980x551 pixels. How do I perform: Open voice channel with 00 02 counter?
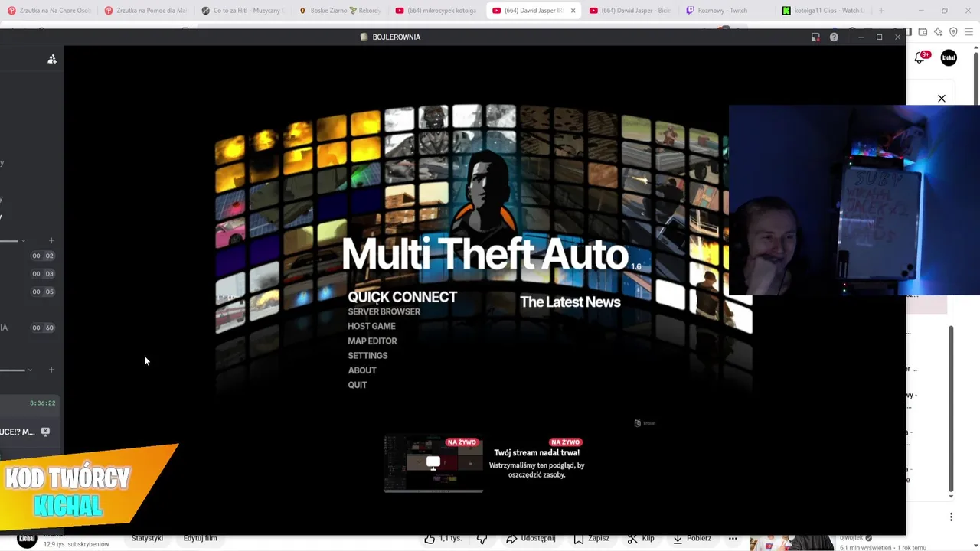click(43, 256)
